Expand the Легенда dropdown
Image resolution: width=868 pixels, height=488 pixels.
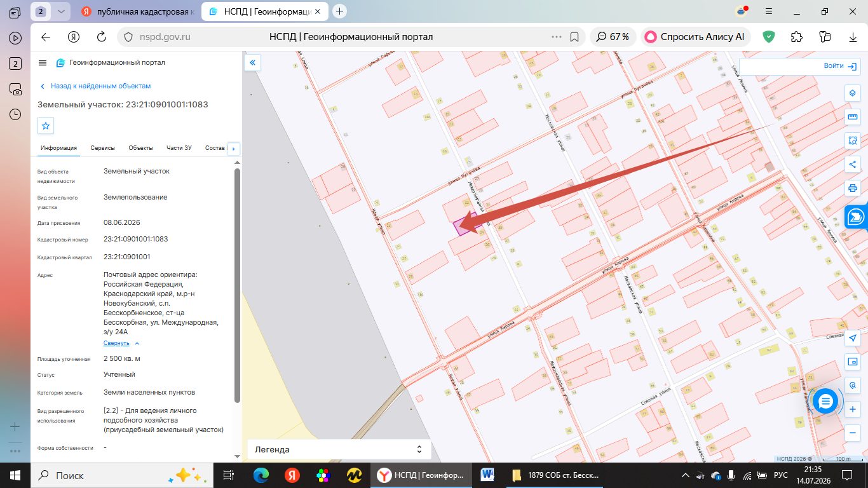click(339, 449)
